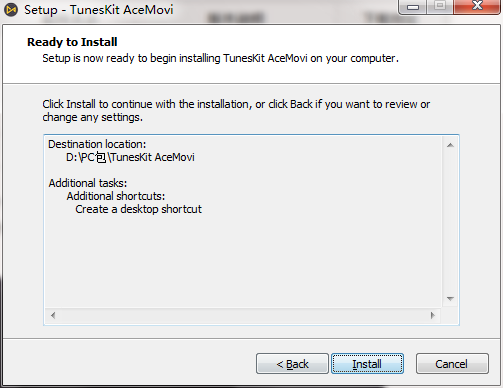Click the TunesKit AceMovi title bar icon
Viewport: 503px width, 388px height.
click(11, 10)
